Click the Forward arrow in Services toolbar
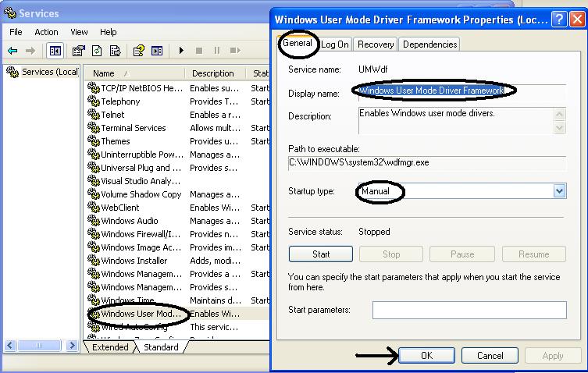588x373 pixels. click(x=30, y=50)
